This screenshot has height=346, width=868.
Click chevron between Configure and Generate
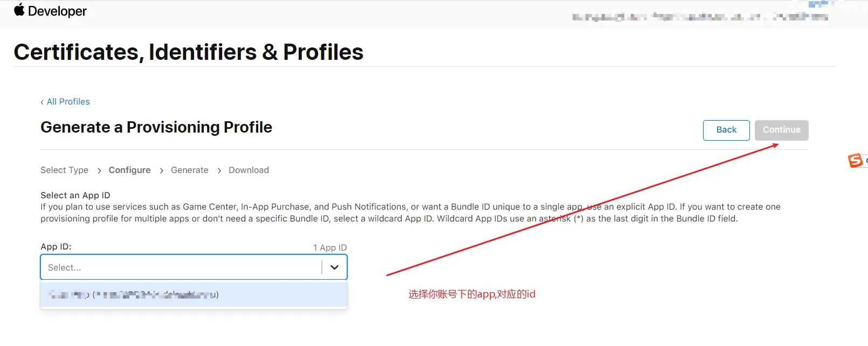[x=161, y=171]
